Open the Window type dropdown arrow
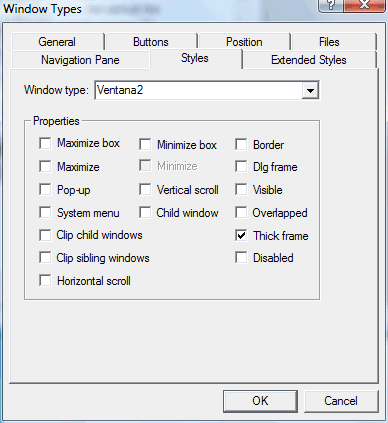This screenshot has width=388, height=423. pos(310,90)
